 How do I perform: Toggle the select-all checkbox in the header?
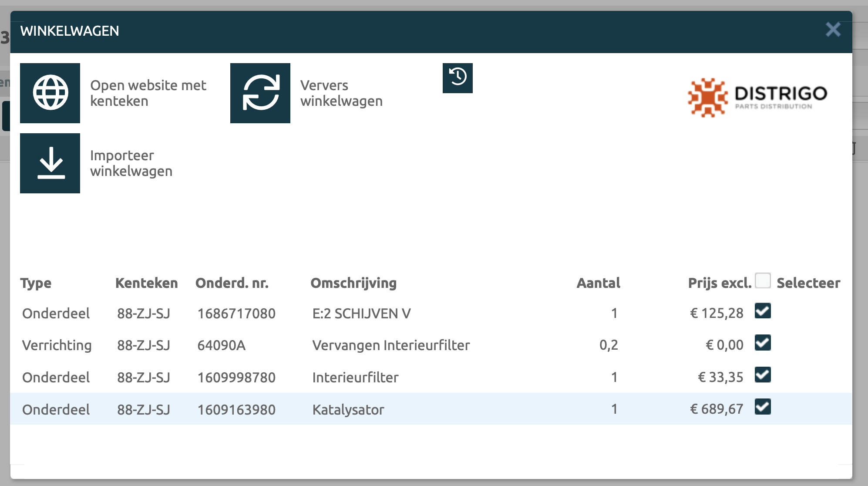pos(763,281)
